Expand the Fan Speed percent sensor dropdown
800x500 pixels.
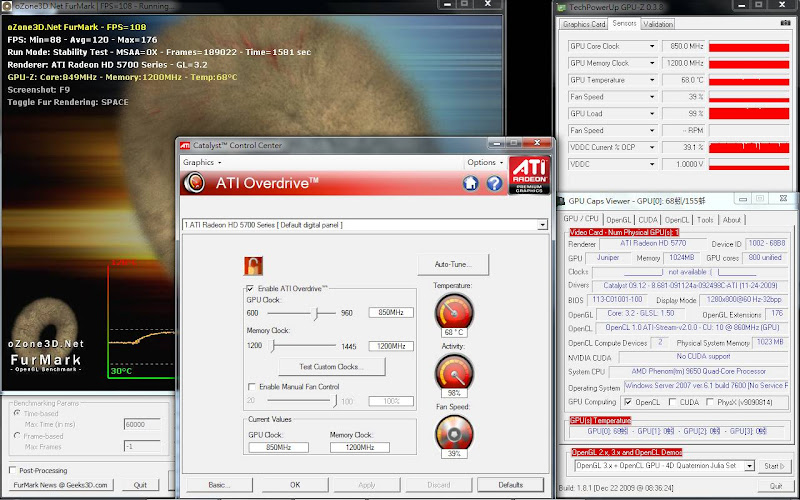click(652, 97)
